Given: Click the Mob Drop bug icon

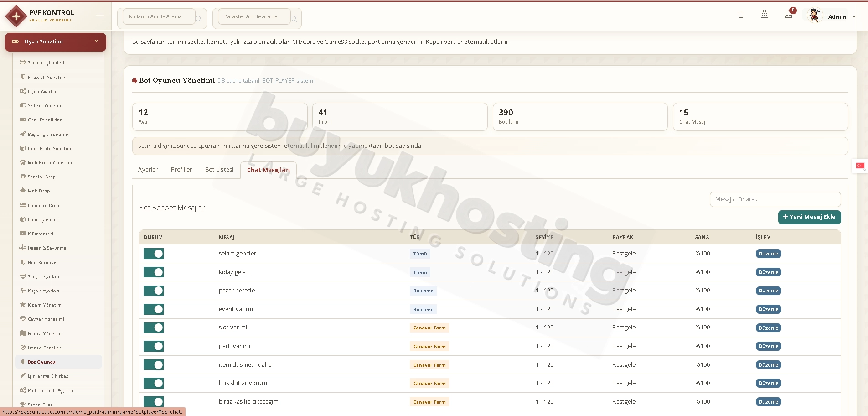Looking at the screenshot, I should coord(23,191).
